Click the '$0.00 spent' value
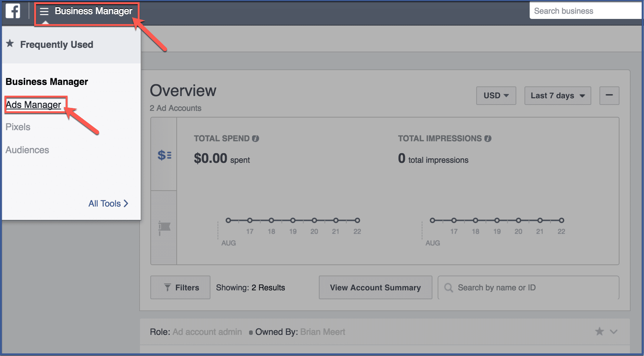Viewport: 644px width, 356px height. click(x=222, y=159)
